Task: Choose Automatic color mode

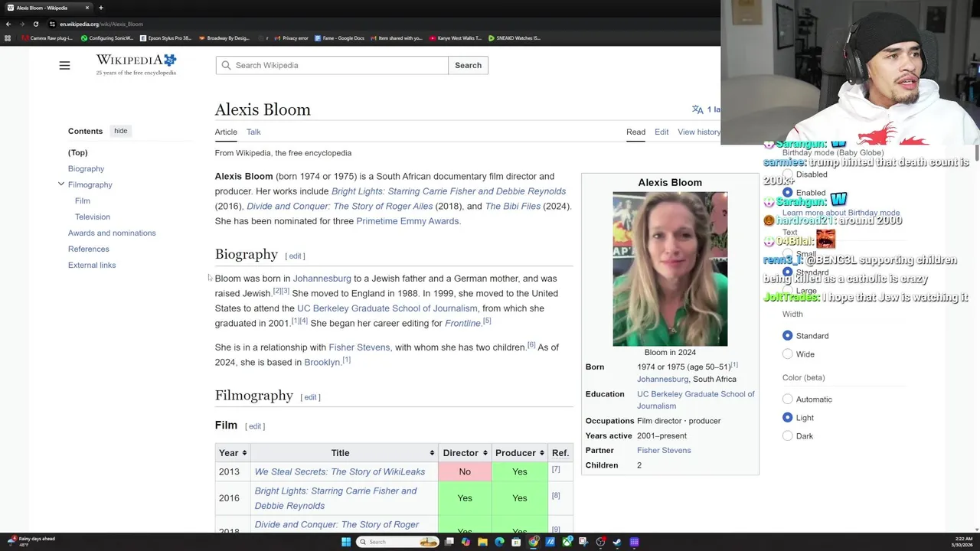Action: pos(787,399)
